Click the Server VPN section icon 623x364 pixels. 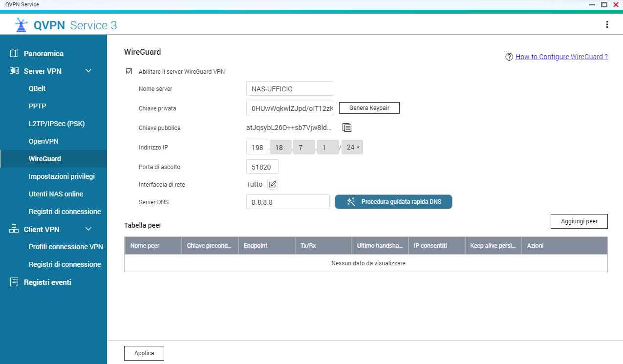14,71
